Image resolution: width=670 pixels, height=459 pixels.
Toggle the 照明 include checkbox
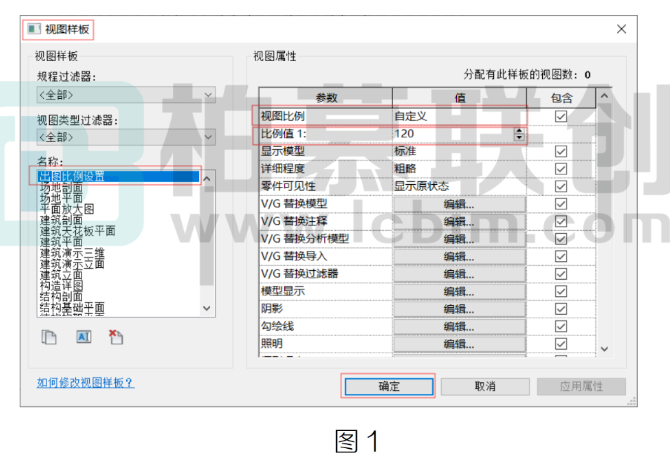561,344
